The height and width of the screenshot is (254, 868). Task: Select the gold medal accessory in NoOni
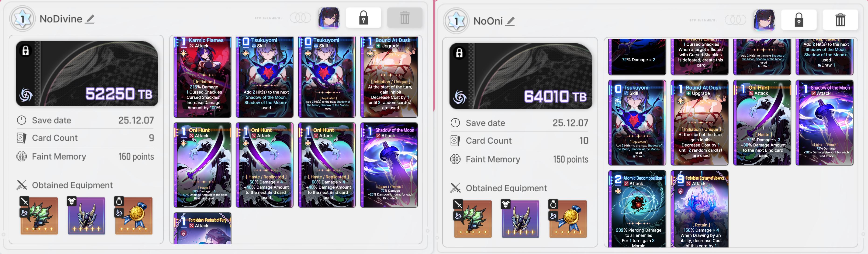[x=568, y=219]
